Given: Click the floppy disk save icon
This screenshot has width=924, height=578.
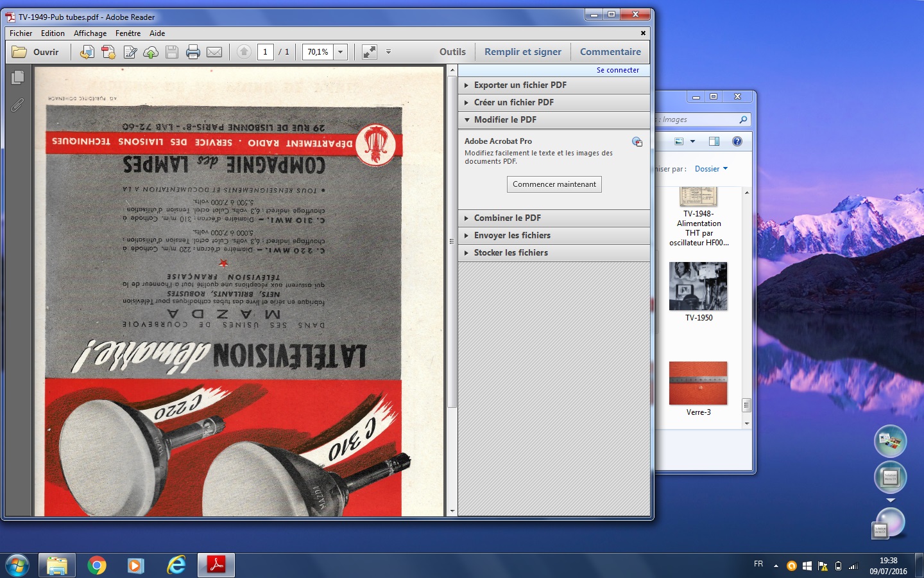Looking at the screenshot, I should (172, 52).
